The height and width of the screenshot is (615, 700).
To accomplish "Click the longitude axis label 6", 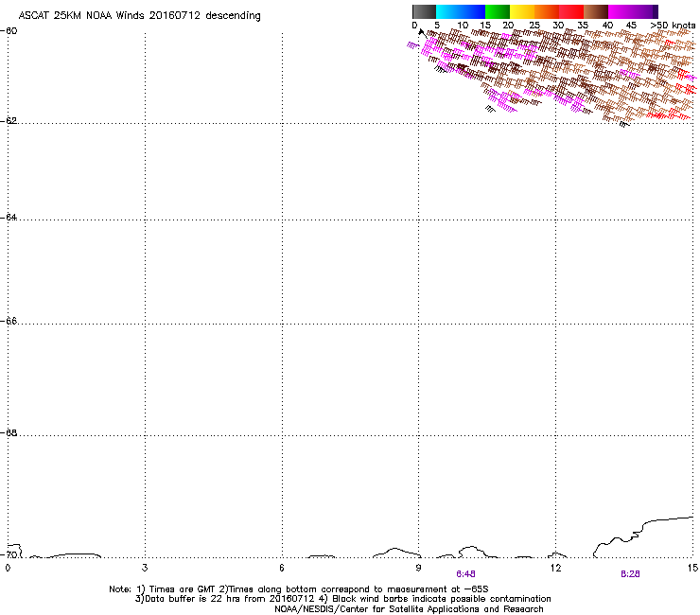I will coord(282,568).
